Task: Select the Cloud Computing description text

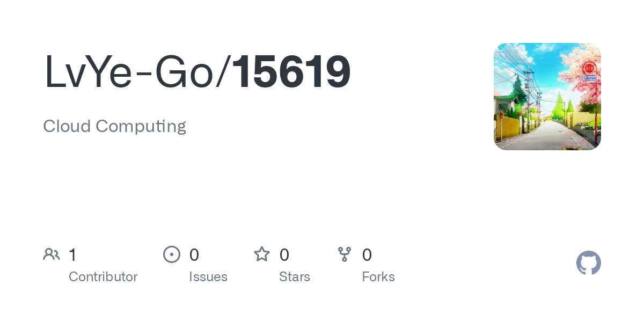Action: (x=114, y=127)
